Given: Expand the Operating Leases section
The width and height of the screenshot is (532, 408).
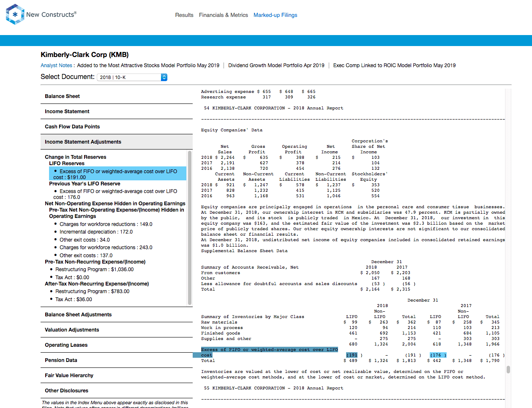Looking at the screenshot, I should tap(117, 345).
